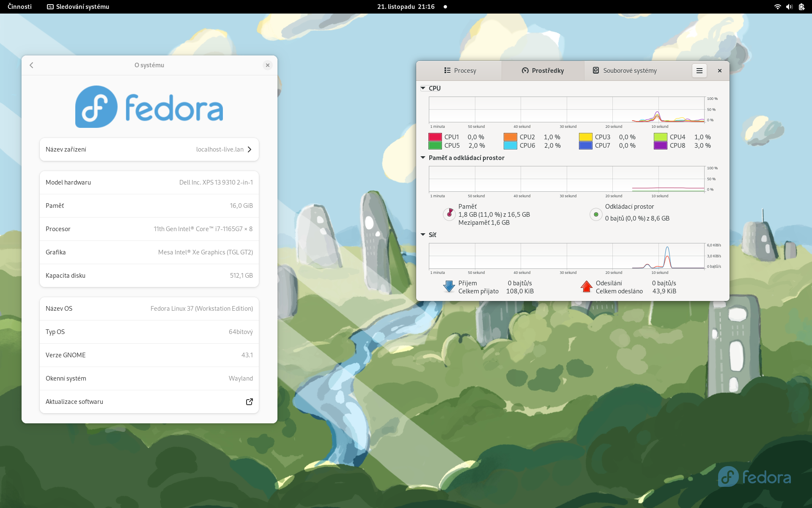Click the red Odesílání upload arrow icon
The image size is (812, 508).
(586, 287)
